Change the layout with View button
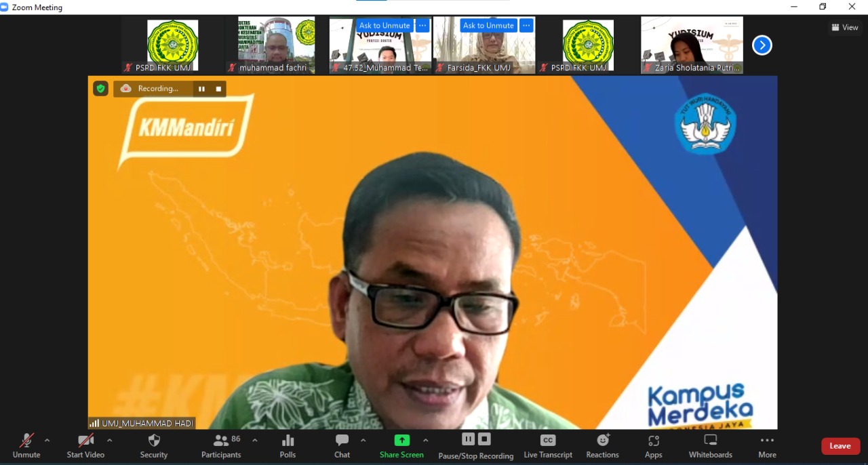Screen dimensions: 868x465 point(845,27)
